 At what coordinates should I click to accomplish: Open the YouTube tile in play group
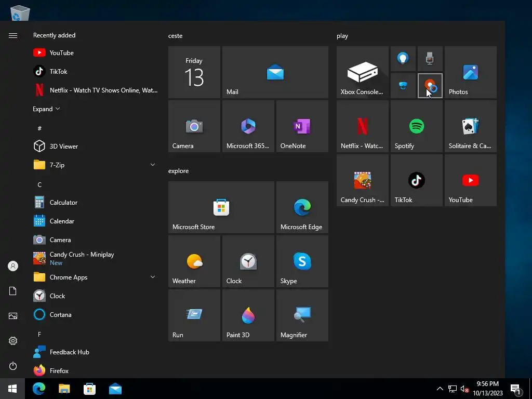pyautogui.click(x=471, y=180)
